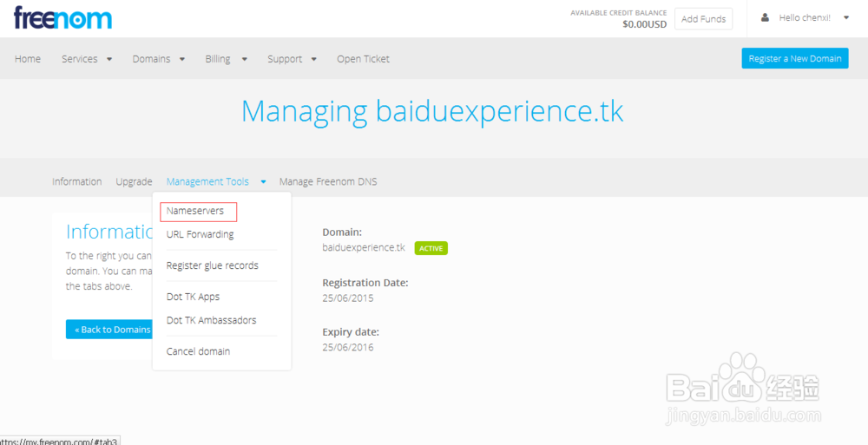
Task: Collapse the Management Tools dropdown arrow
Action: [x=264, y=181]
